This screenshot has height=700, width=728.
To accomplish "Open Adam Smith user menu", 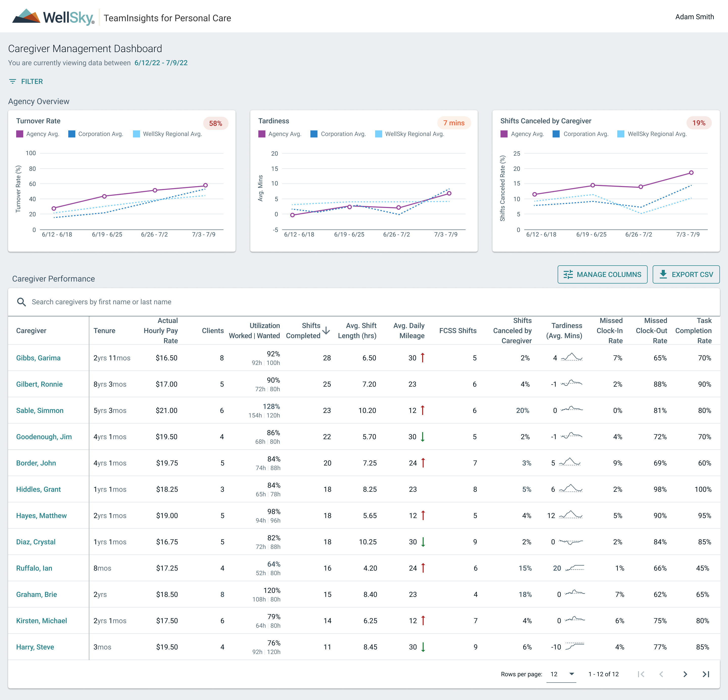I will click(x=695, y=17).
